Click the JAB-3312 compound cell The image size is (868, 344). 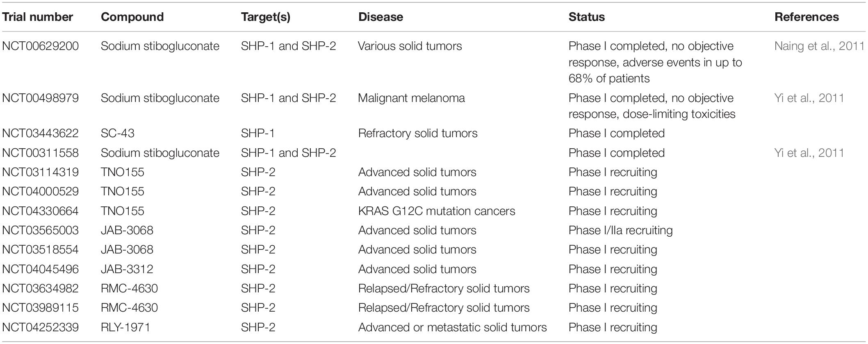click(127, 269)
